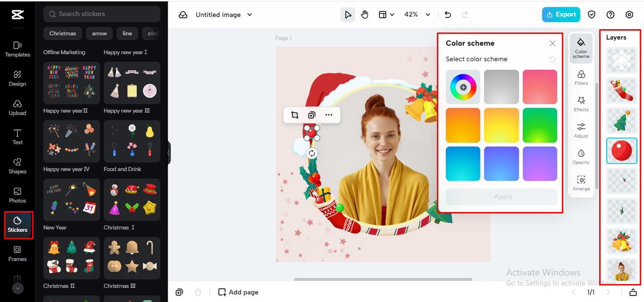Screen dimensions: 644x302
Task: Select the pointer select tool
Action: [x=348, y=15]
